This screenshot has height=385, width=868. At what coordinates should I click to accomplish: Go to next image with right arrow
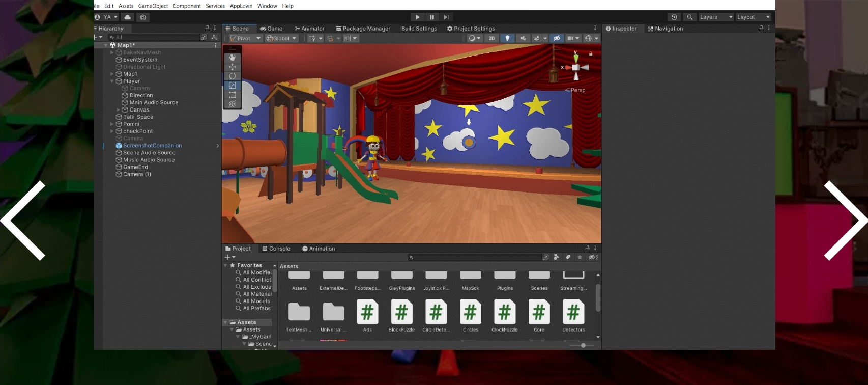click(x=846, y=221)
